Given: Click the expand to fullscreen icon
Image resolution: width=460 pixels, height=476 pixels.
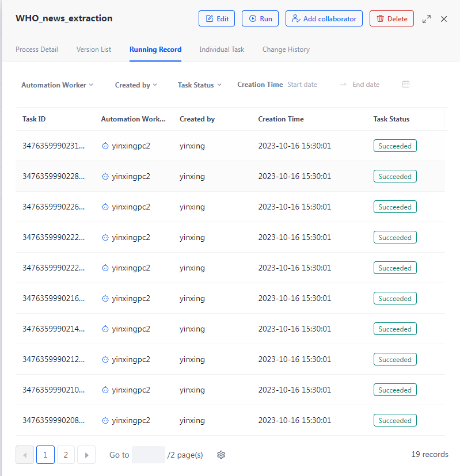Looking at the screenshot, I should [427, 19].
